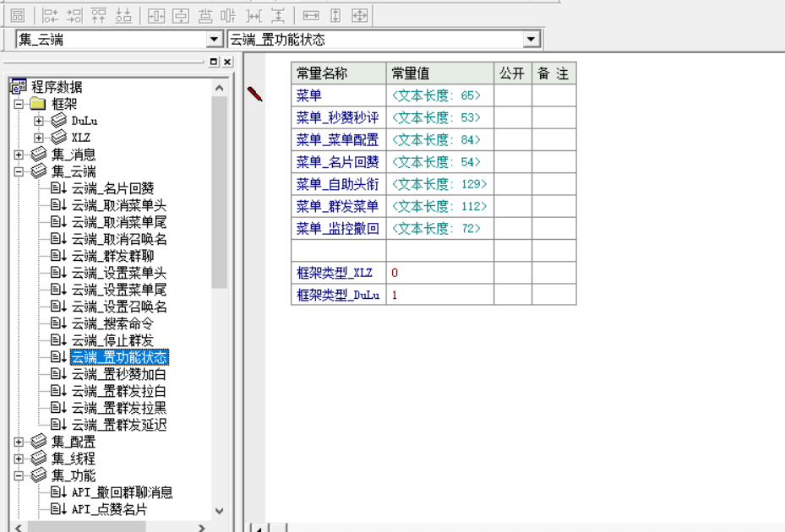Click the float button on the tree panel header
Image resolution: width=785 pixels, height=532 pixels.
214,62
